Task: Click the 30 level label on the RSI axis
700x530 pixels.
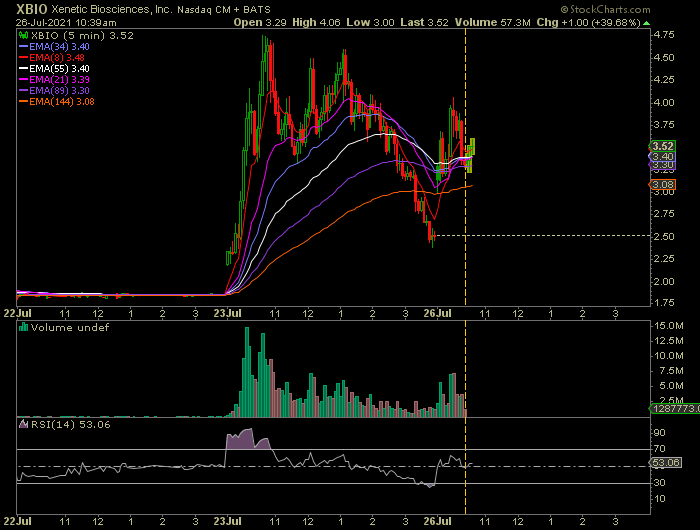Action: point(660,483)
